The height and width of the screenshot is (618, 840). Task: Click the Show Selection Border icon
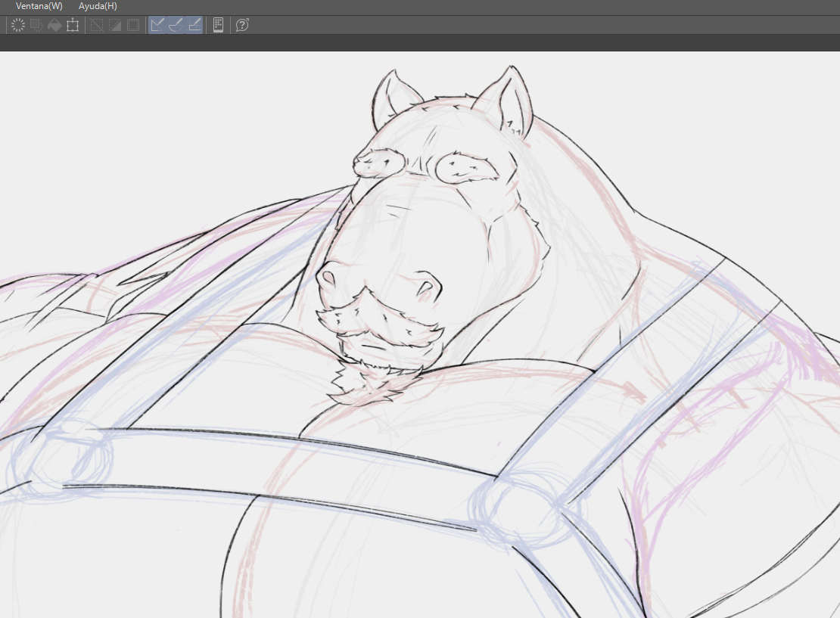point(133,25)
